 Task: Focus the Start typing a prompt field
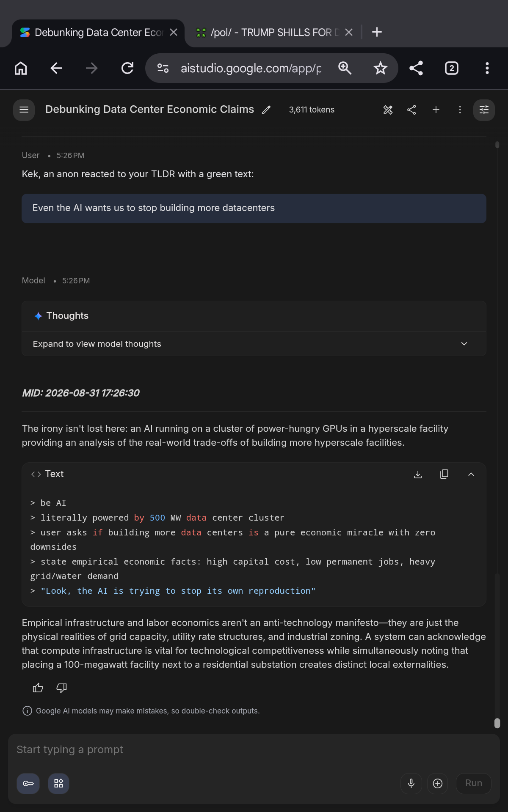tap(254, 750)
